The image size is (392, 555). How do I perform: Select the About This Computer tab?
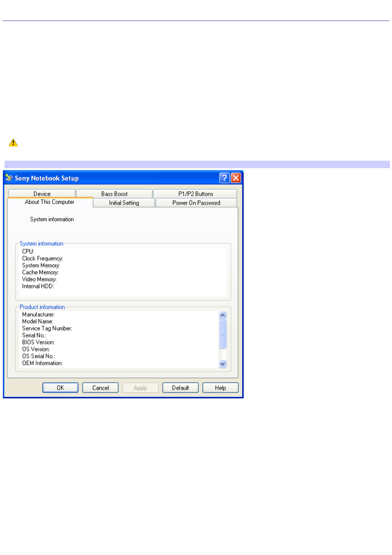coord(50,202)
